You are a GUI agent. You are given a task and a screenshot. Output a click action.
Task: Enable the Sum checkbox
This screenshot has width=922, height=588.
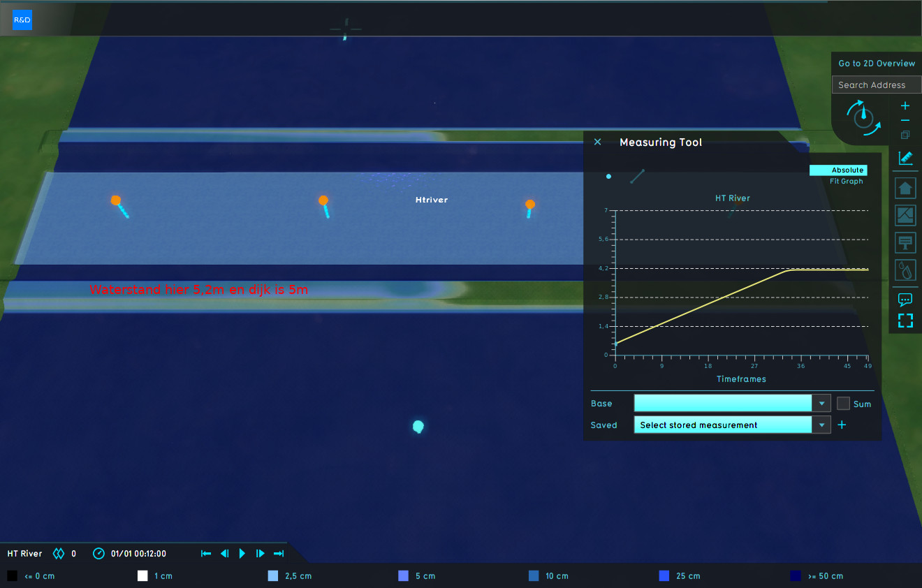coord(843,404)
